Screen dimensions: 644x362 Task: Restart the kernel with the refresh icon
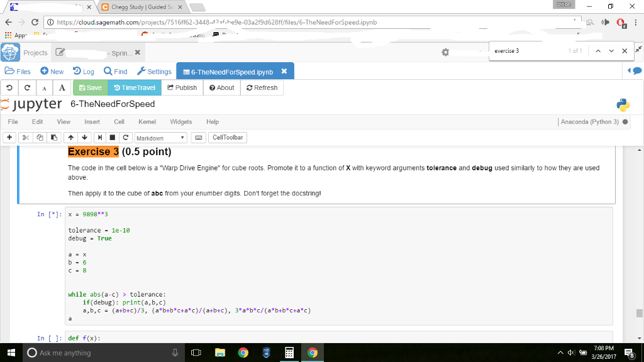coord(125,137)
